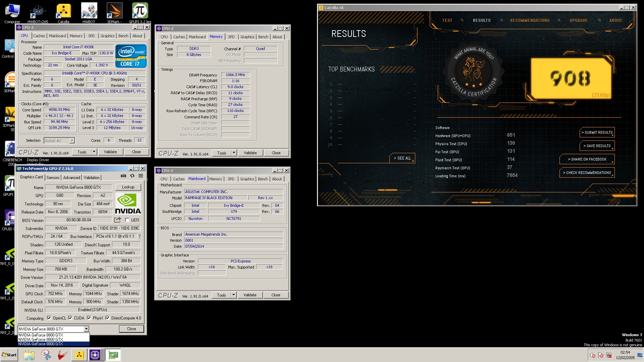Image resolution: width=644 pixels, height=362 pixels.
Task: Open the Caches tab in the top-left CPU-Z
Action: click(39, 36)
